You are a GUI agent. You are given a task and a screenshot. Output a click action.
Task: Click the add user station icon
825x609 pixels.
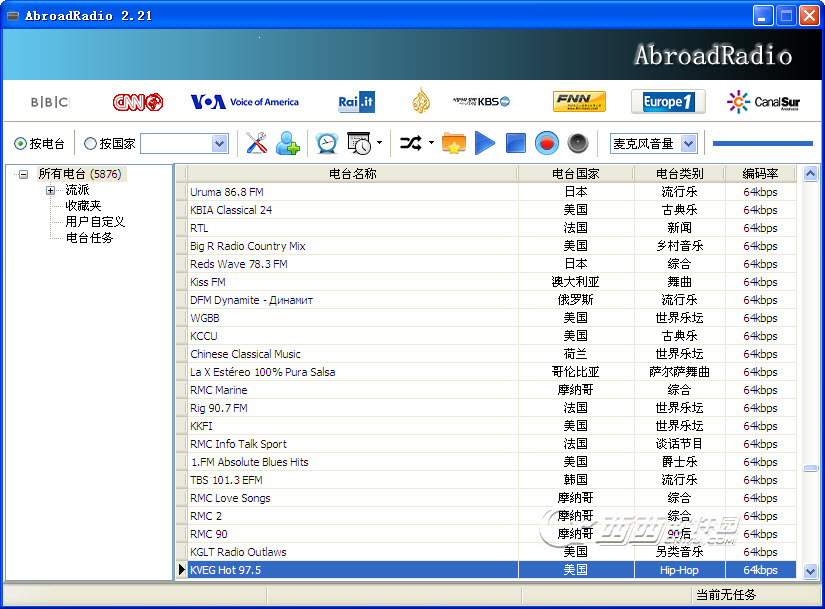click(288, 144)
